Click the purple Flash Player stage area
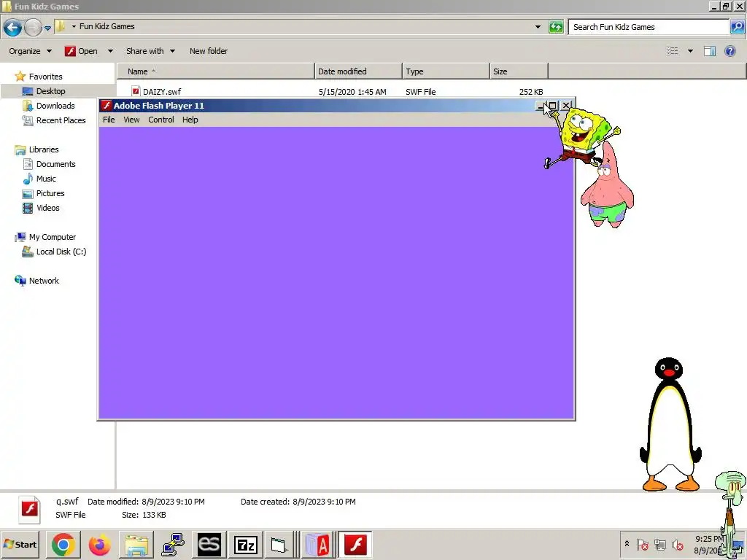 click(x=336, y=273)
